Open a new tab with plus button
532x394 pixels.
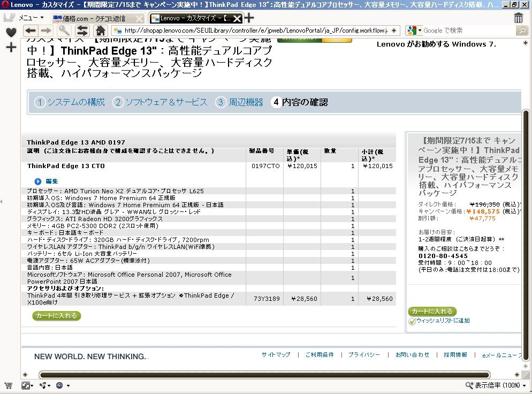pos(249,18)
